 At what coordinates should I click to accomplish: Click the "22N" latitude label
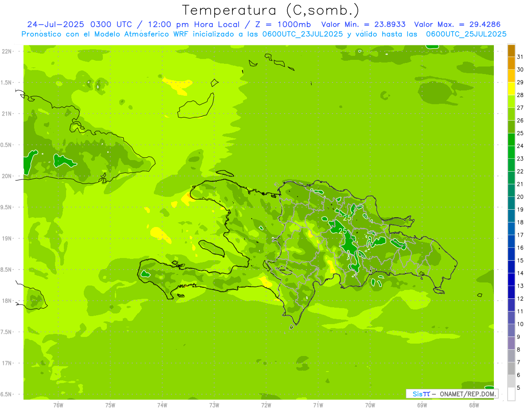click(x=8, y=51)
